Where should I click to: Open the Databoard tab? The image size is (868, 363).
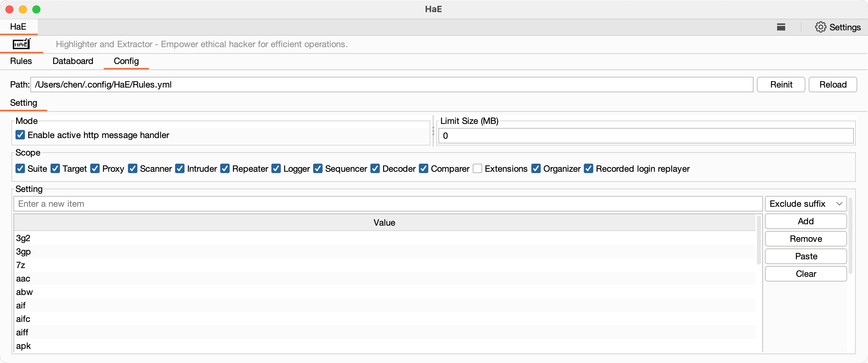point(73,61)
